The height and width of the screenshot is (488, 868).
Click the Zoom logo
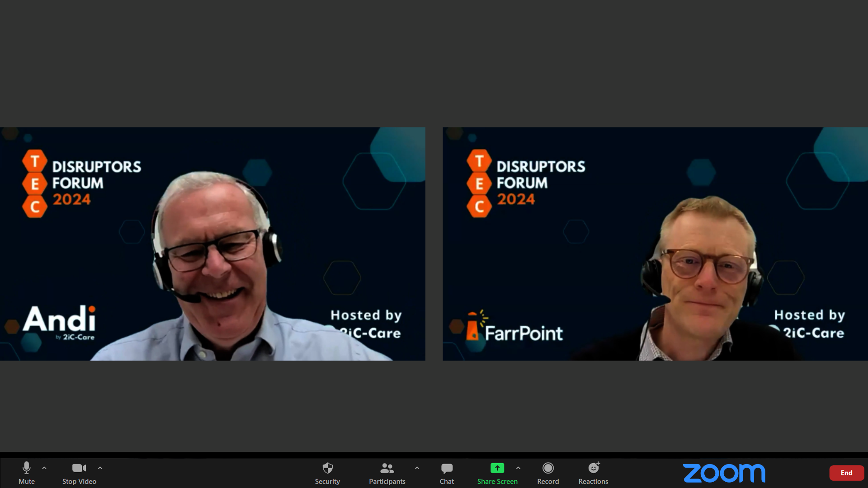pyautogui.click(x=724, y=473)
